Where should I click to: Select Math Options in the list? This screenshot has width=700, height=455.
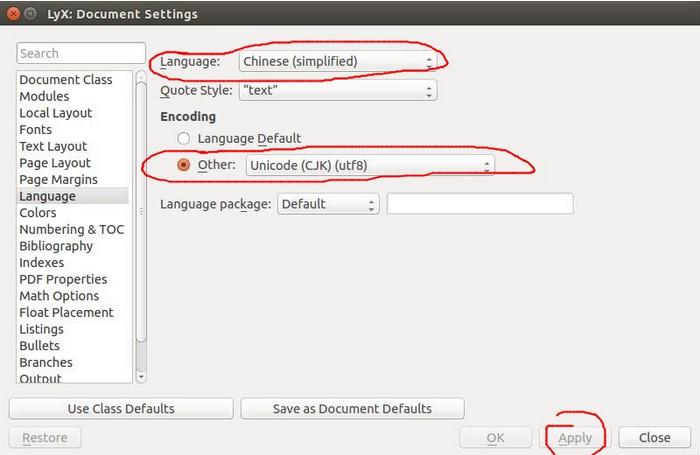click(59, 296)
